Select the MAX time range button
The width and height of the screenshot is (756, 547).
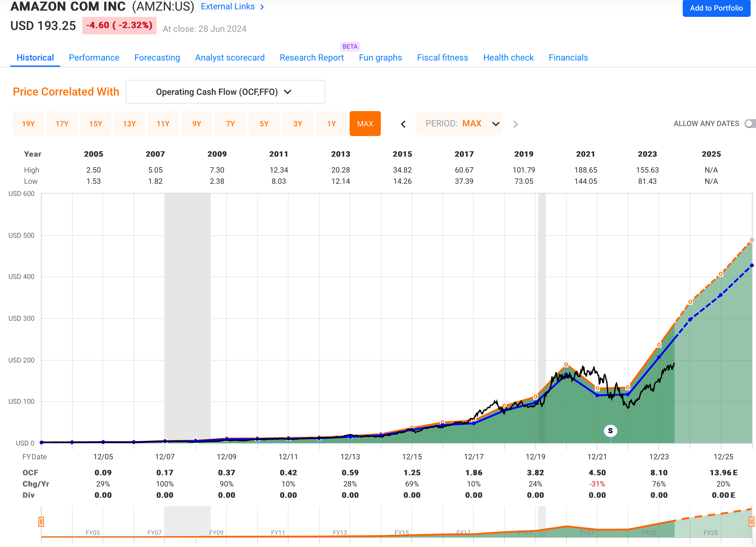pyautogui.click(x=365, y=124)
